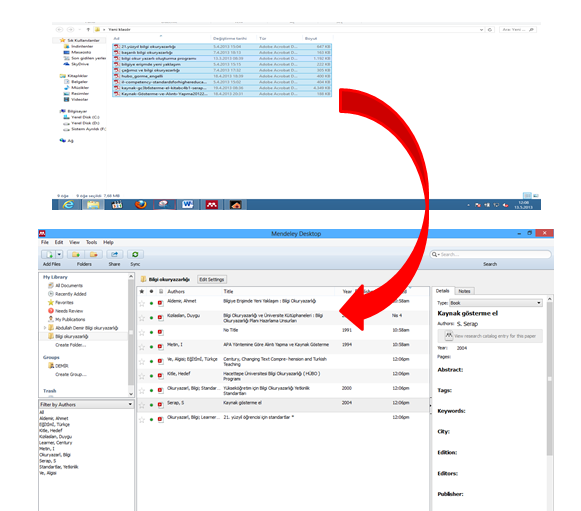The height and width of the screenshot is (511, 581).
Task: Open the Favorites star item
Action: pyautogui.click(x=64, y=302)
